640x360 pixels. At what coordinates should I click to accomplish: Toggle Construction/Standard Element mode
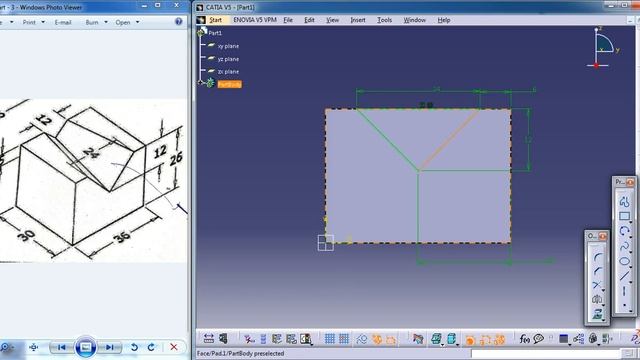pos(362,339)
